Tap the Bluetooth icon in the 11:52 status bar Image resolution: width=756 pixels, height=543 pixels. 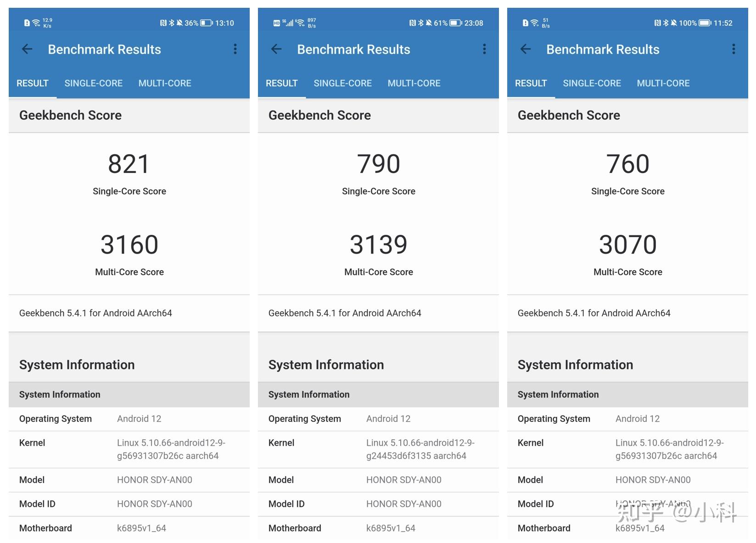(x=666, y=23)
